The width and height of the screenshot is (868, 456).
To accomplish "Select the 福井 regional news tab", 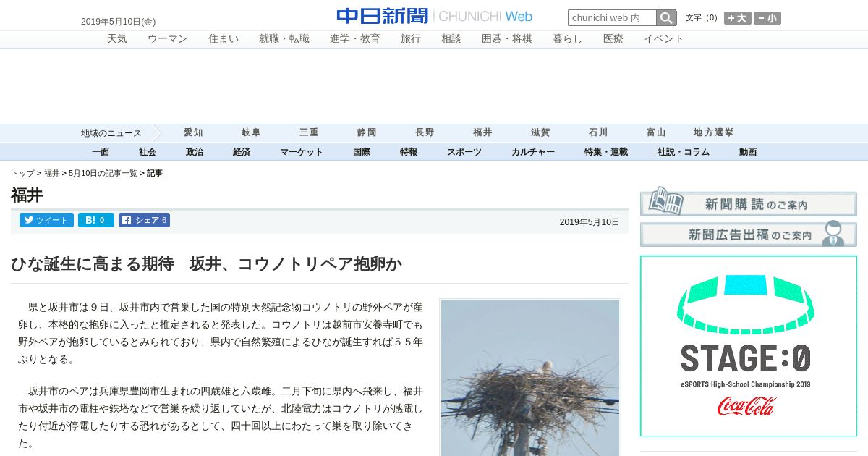I will [482, 133].
